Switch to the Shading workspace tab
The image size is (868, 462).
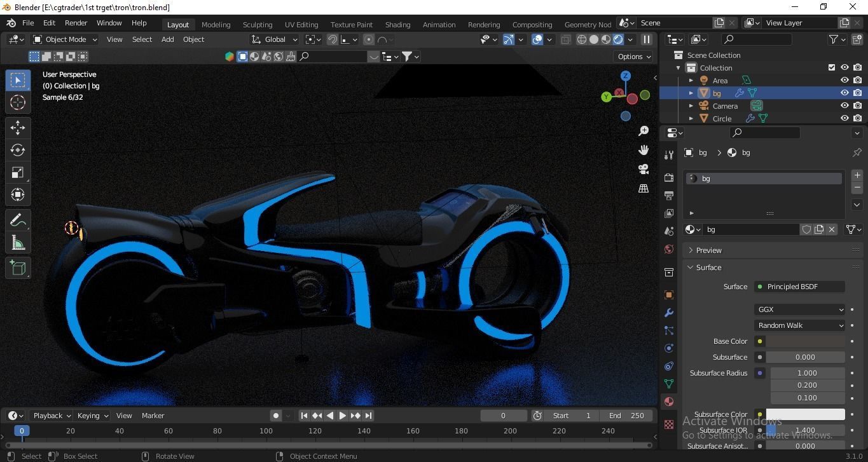397,25
